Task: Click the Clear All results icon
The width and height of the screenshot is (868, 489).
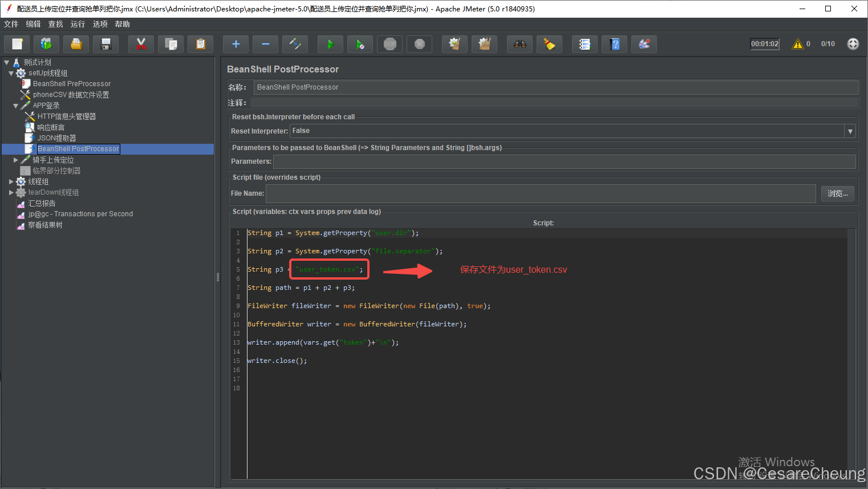Action: coord(484,44)
